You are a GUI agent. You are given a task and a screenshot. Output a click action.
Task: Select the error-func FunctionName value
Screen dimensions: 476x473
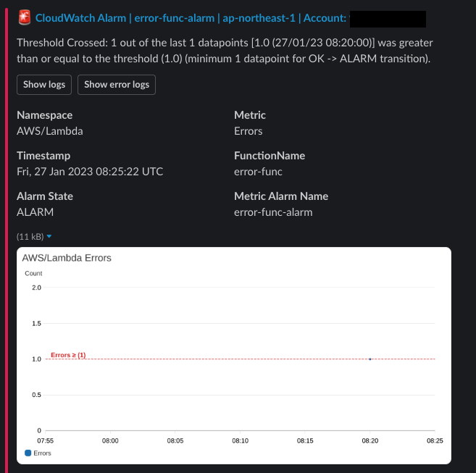click(x=258, y=172)
